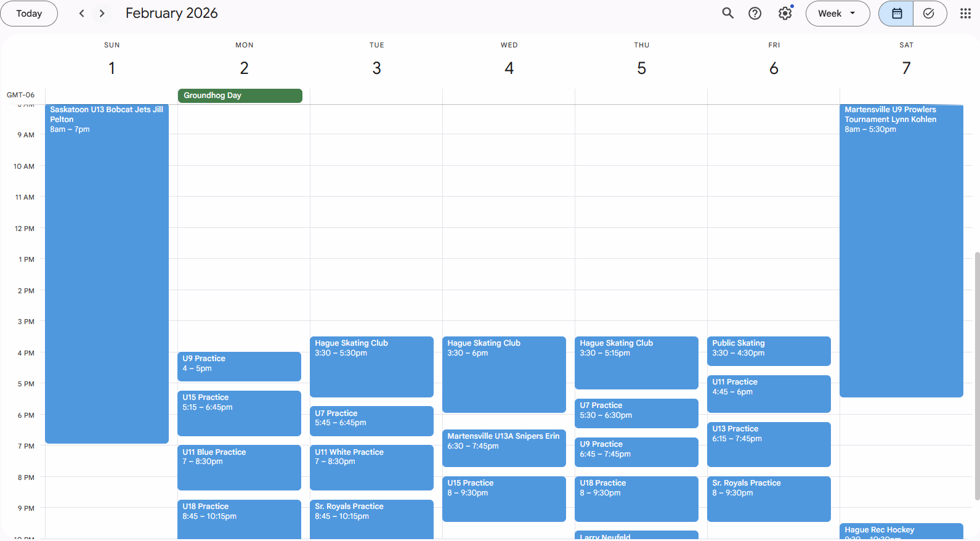980x541 pixels.
Task: Open the calendar search icon
Action: pyautogui.click(x=727, y=14)
